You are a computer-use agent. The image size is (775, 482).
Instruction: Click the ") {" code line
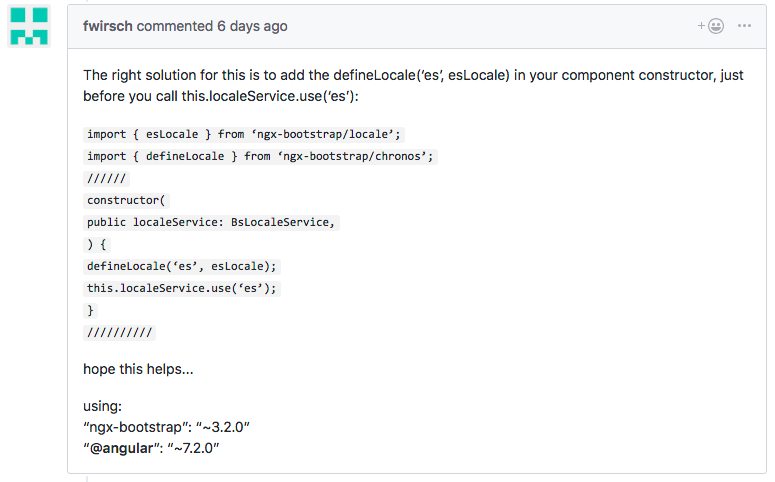[x=96, y=244]
